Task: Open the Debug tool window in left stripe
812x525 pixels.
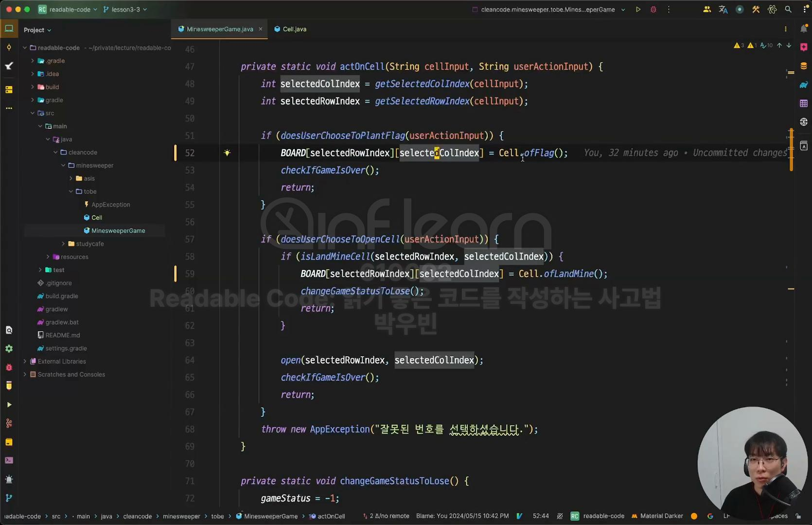Action: coord(9,367)
